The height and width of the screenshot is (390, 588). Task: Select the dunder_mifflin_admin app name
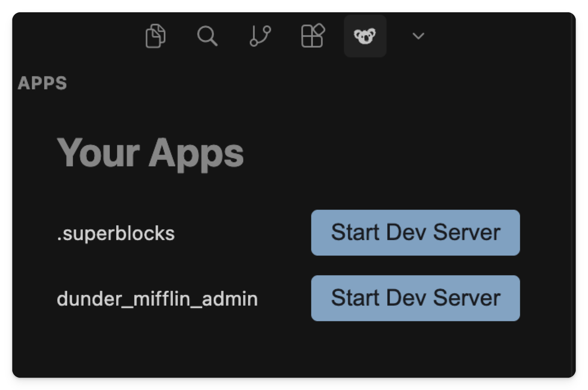pyautogui.click(x=158, y=298)
